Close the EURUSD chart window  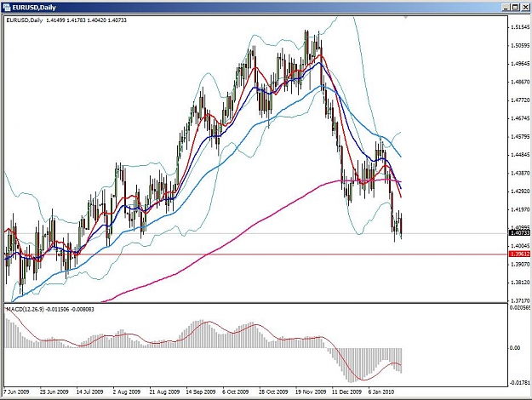click(525, 7)
